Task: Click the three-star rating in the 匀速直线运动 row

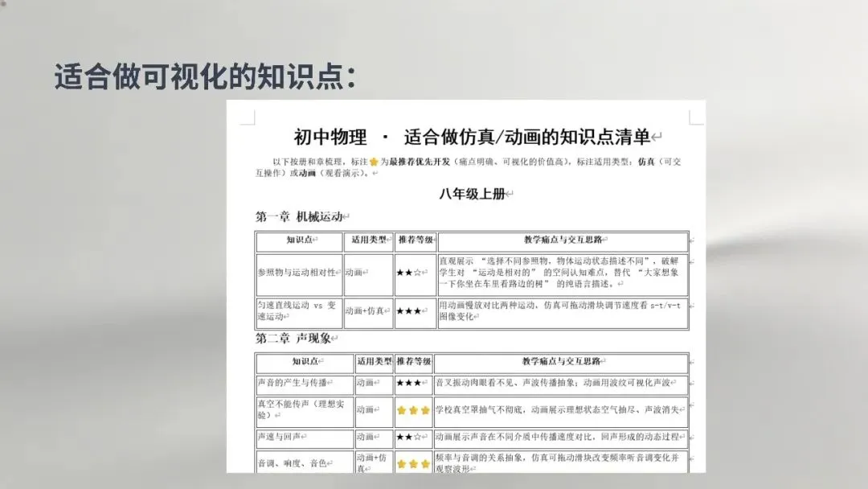Action: pos(408,310)
